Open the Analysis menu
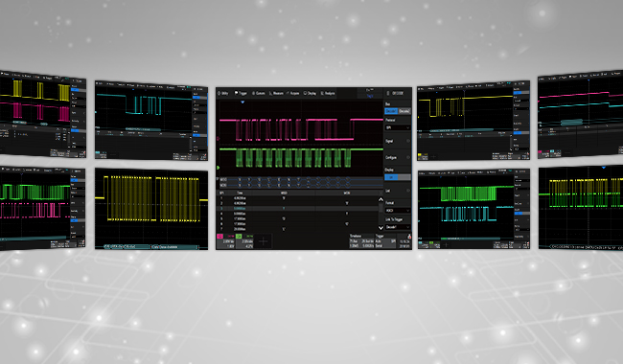This screenshot has height=364, width=623. [328, 93]
